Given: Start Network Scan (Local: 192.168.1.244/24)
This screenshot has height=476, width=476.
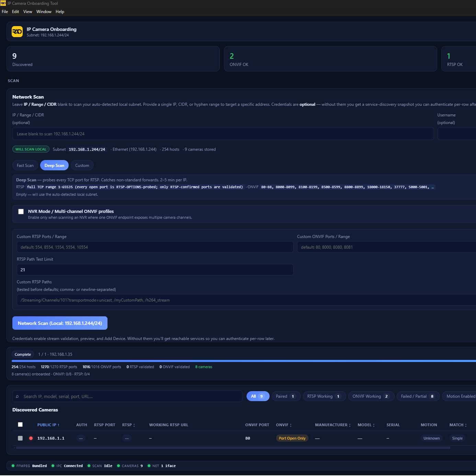Looking at the screenshot, I should pos(60,323).
